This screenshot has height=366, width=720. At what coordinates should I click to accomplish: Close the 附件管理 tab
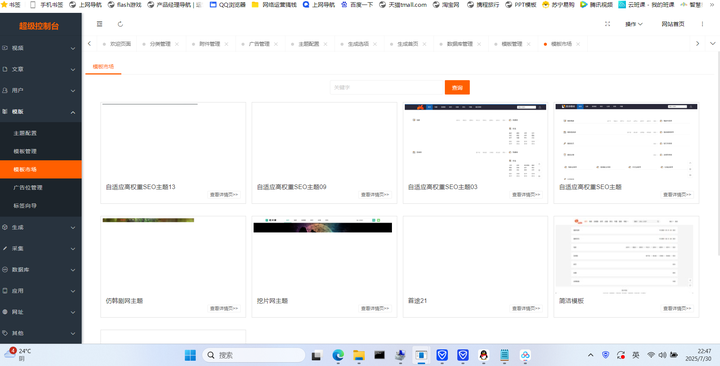pyautogui.click(x=226, y=44)
